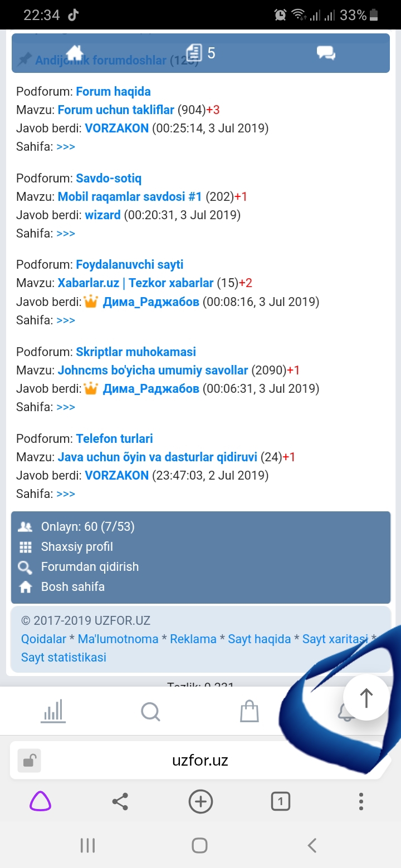Open the unread topics icon showing 5
The width and height of the screenshot is (401, 868).
(194, 53)
